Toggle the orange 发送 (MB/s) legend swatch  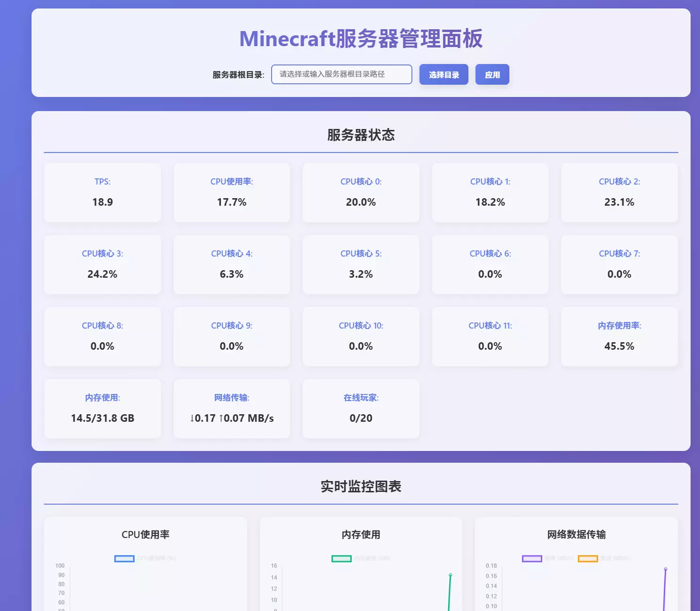tap(587, 558)
